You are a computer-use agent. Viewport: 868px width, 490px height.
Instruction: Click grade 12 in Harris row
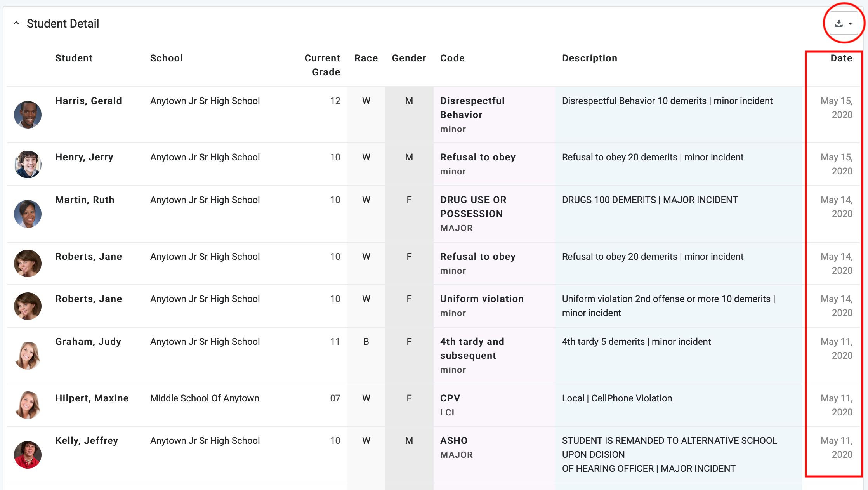pos(335,101)
